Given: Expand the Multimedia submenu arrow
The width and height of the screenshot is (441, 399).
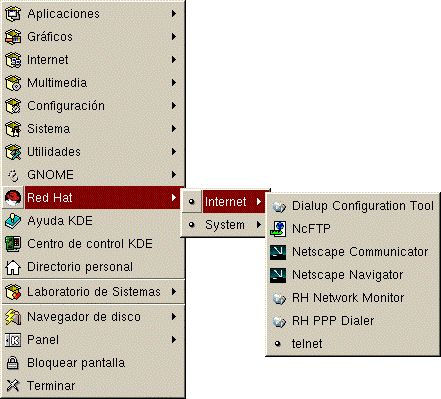Looking at the screenshot, I should (174, 83).
